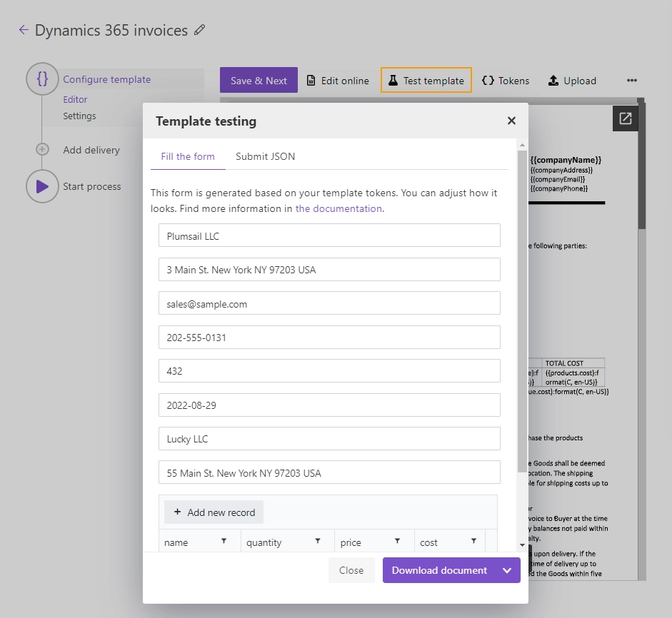Screen dimensions: 672x618
Task: Click Upload in the toolbar
Action: (572, 81)
